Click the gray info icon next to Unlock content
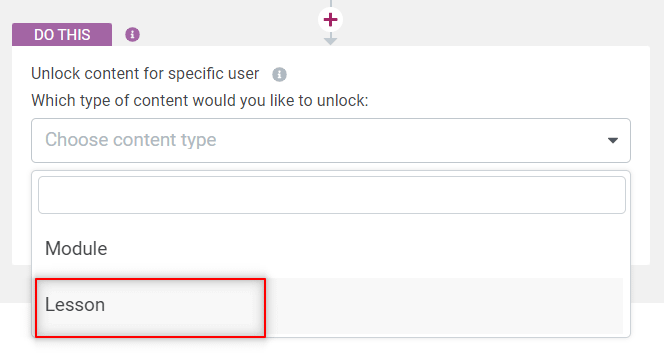The height and width of the screenshot is (363, 664). tap(279, 74)
